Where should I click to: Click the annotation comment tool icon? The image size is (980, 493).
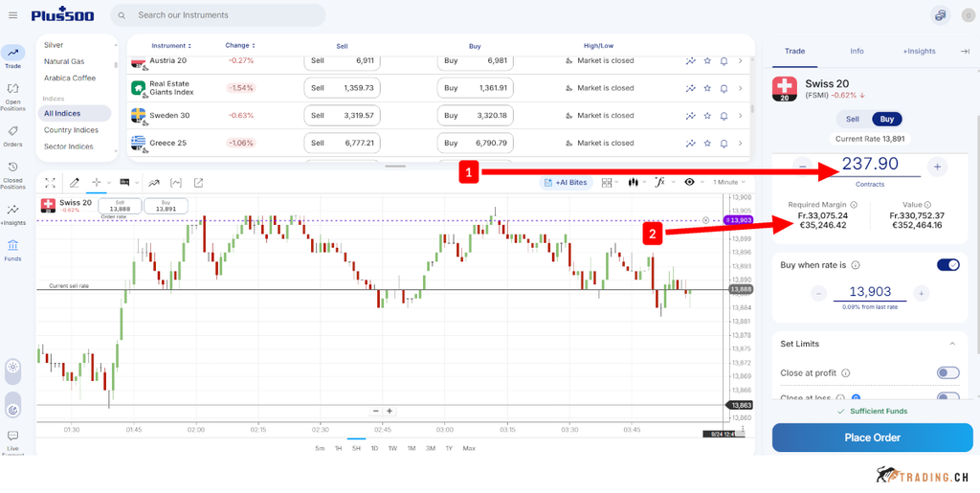pyautogui.click(x=124, y=183)
